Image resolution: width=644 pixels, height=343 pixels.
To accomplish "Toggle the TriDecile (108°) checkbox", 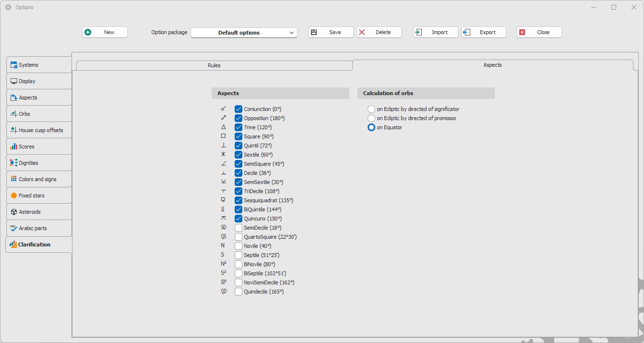I will point(239,191).
